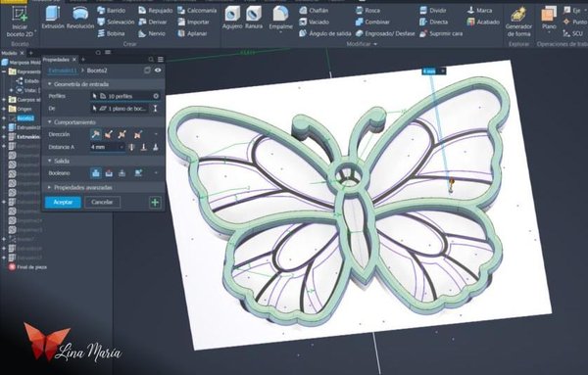The width and height of the screenshot is (588, 375).
Task: Select the Extrusión tool in ribbon
Action: point(53,18)
